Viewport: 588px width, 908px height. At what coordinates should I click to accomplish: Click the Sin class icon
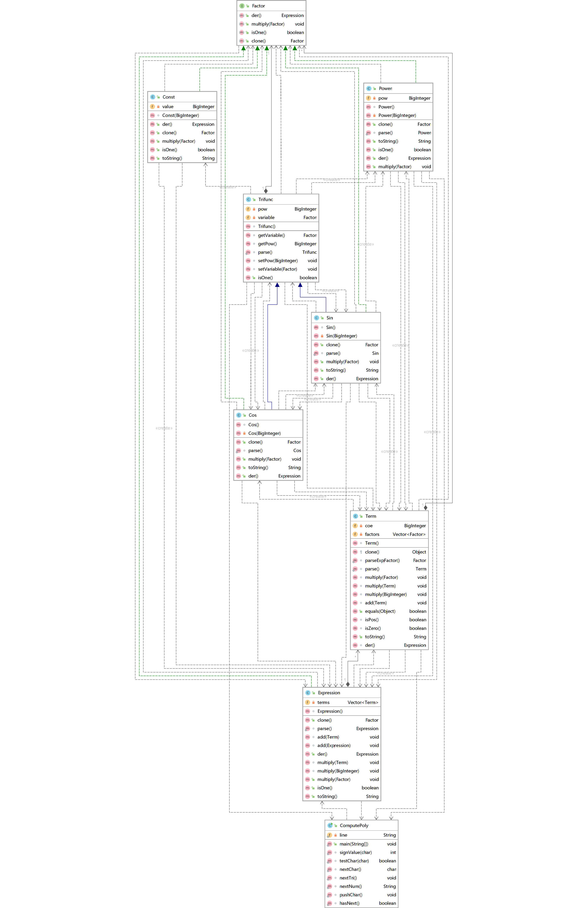[x=317, y=318]
